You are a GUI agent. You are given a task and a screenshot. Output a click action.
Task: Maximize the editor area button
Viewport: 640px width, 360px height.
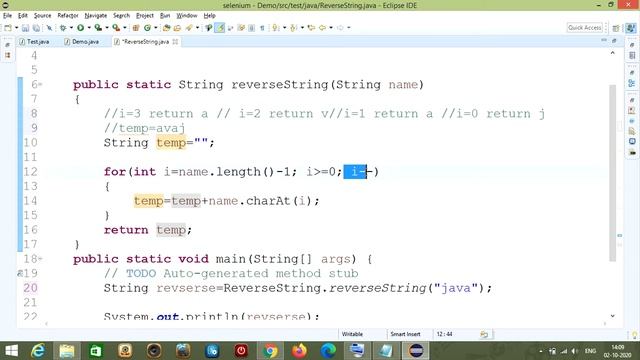coord(614,40)
